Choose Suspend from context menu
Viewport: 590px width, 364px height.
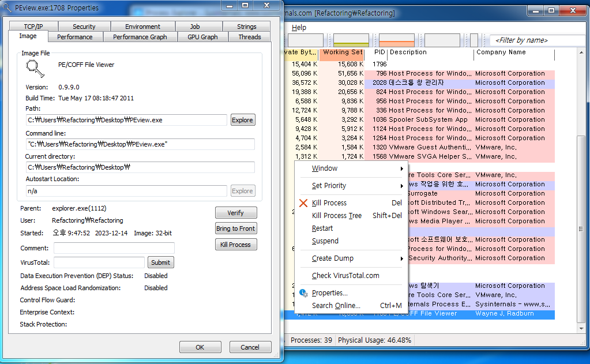click(351, 241)
